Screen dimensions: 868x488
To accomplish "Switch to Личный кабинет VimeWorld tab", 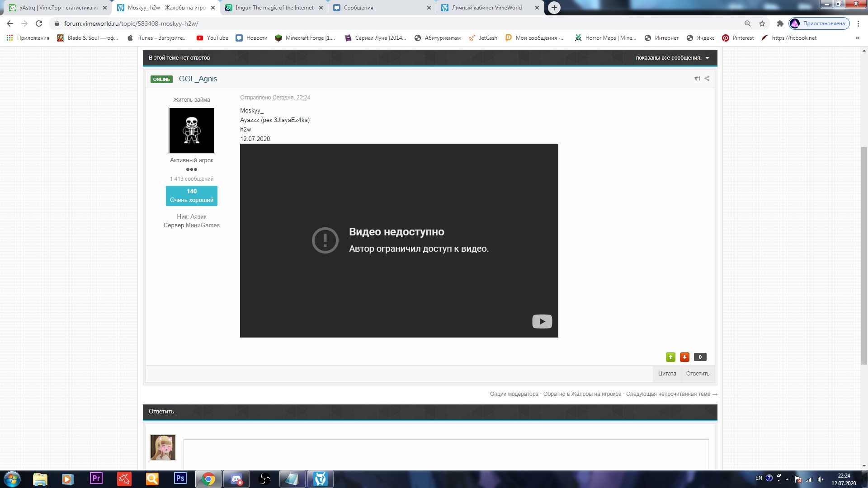I will (x=486, y=8).
